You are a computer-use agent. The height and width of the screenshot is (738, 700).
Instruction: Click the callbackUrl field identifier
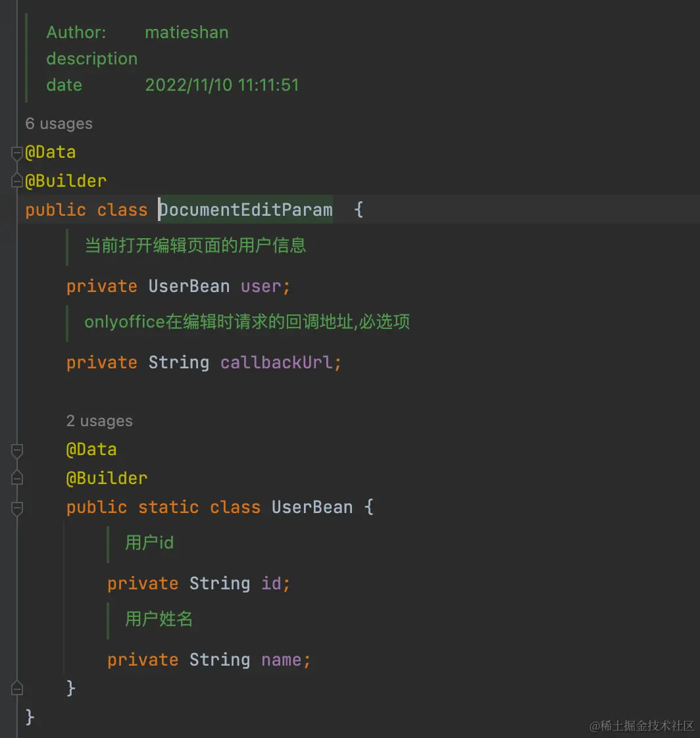pos(276,362)
